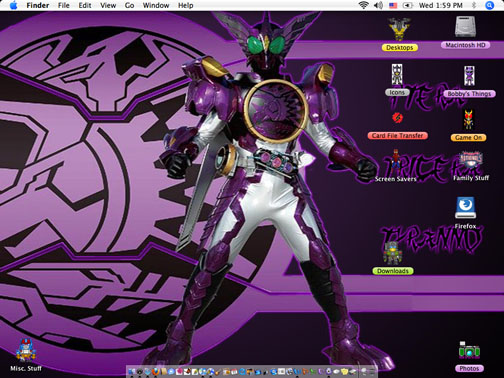Open the File menu
504x378 pixels.
tap(63, 5)
